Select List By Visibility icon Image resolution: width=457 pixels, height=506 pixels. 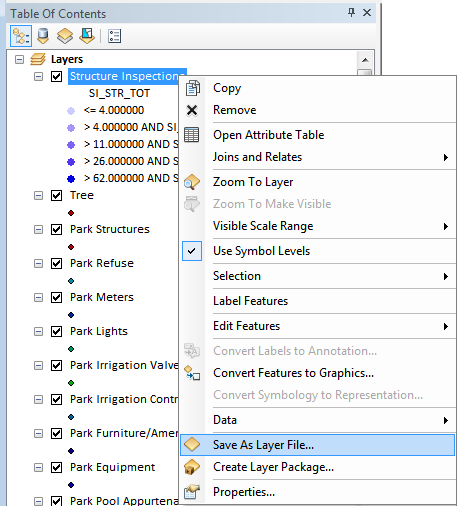tap(65, 36)
